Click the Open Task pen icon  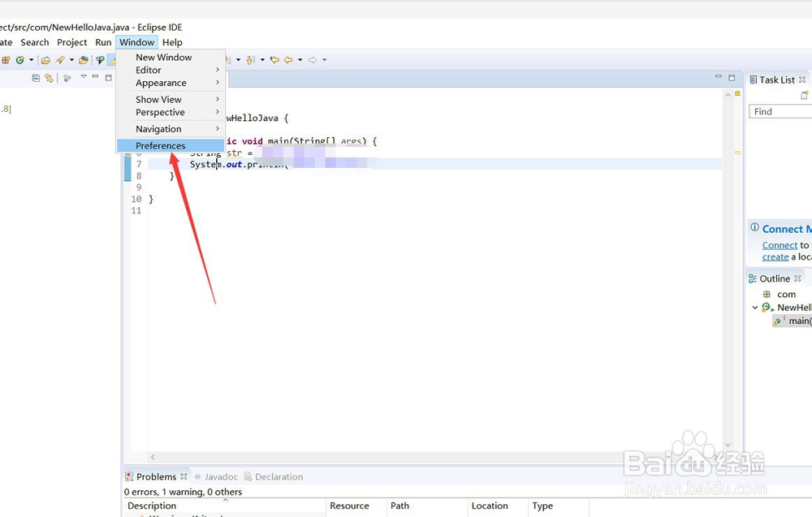60,60
